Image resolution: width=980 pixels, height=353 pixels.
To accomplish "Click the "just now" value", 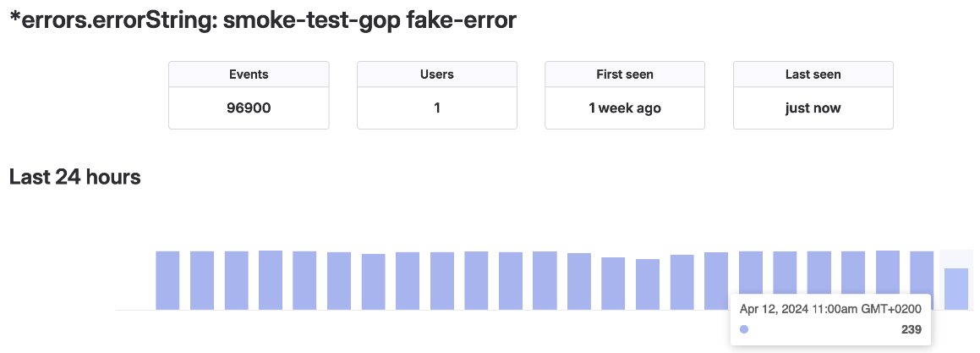I will (x=813, y=108).
